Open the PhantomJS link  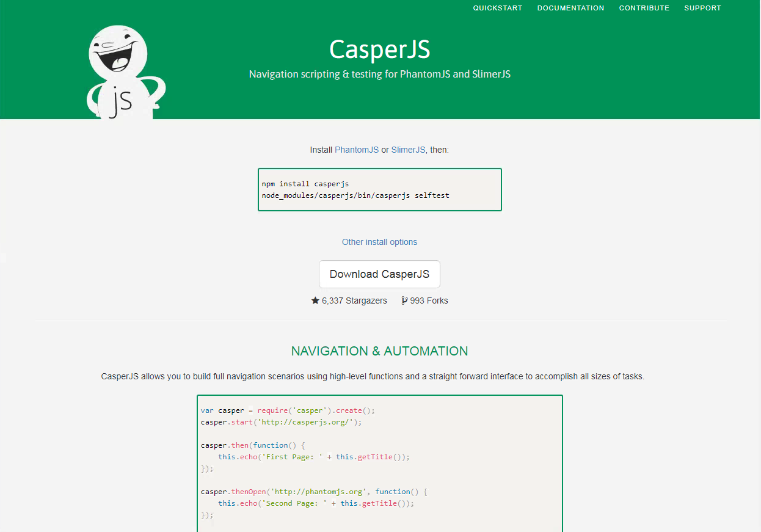click(357, 149)
